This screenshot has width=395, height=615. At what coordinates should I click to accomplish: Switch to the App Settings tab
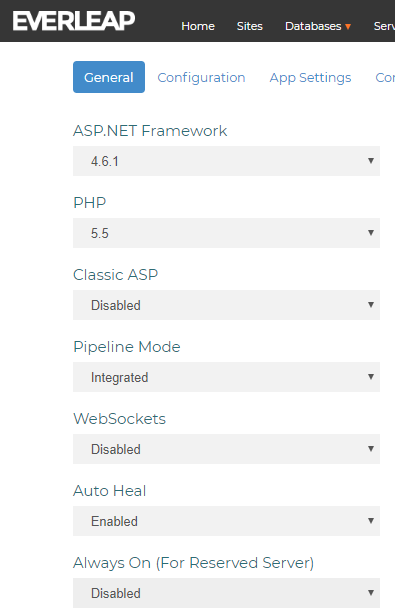click(310, 77)
